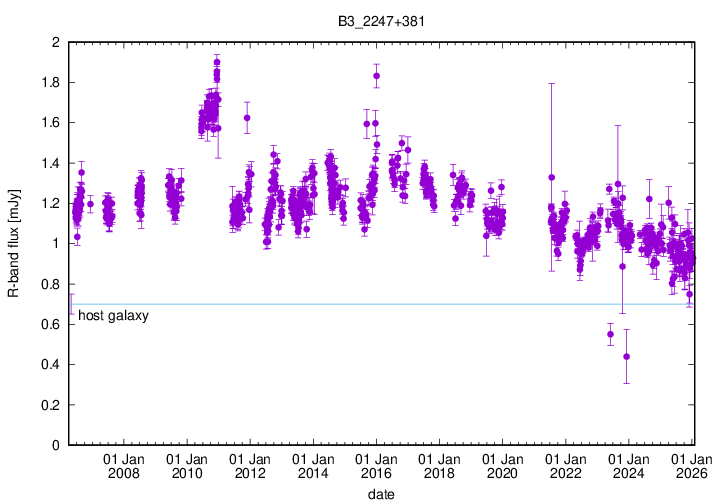Click the '01 Jan 2008' x-axis tick label

(x=123, y=465)
